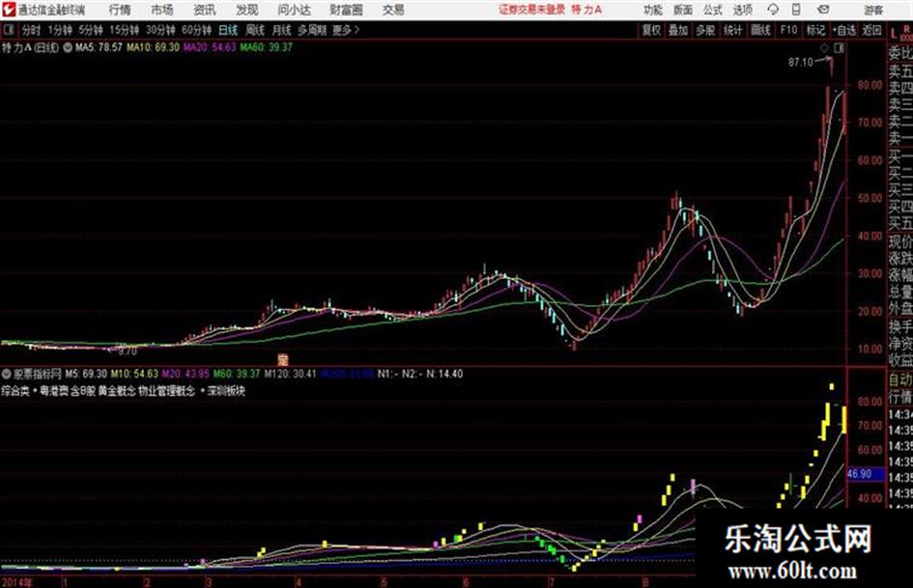Switch to the 5分钟 period
The image size is (913, 588).
click(91, 30)
